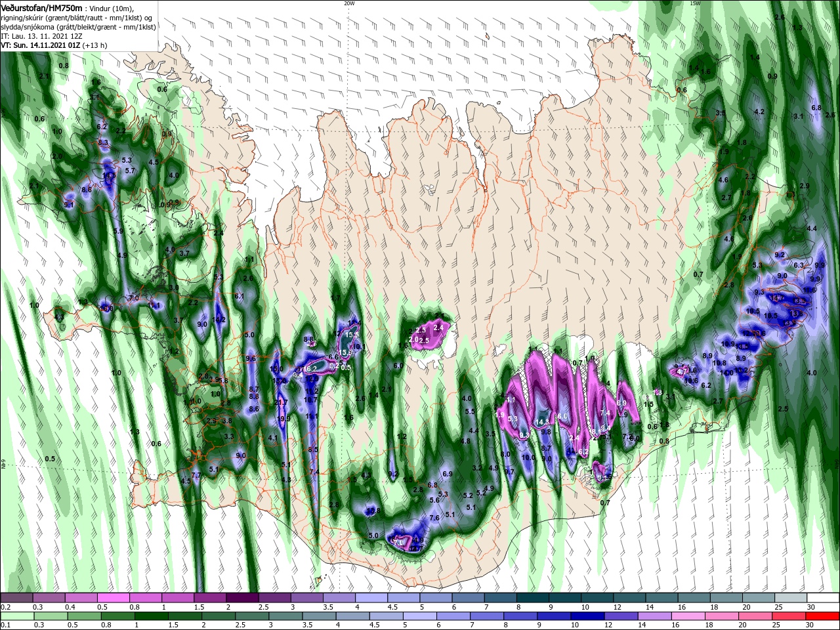Pick the bright pink 0.5 swatch in snow scale
The image size is (840, 630).
[x=113, y=598]
